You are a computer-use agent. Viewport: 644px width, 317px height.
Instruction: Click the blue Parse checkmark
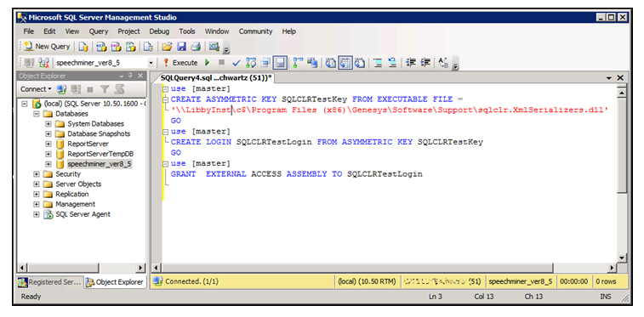(x=236, y=63)
